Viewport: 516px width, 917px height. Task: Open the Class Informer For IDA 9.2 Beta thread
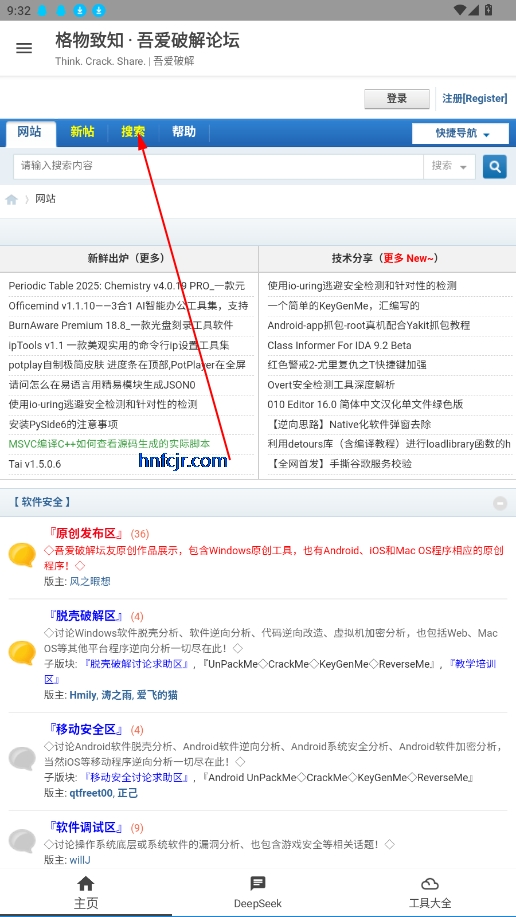339,346
